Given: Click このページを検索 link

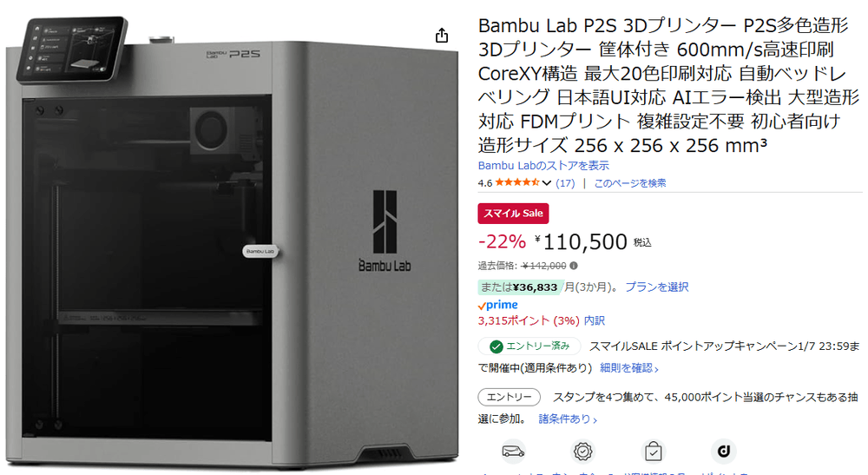Looking at the screenshot, I should (630, 183).
